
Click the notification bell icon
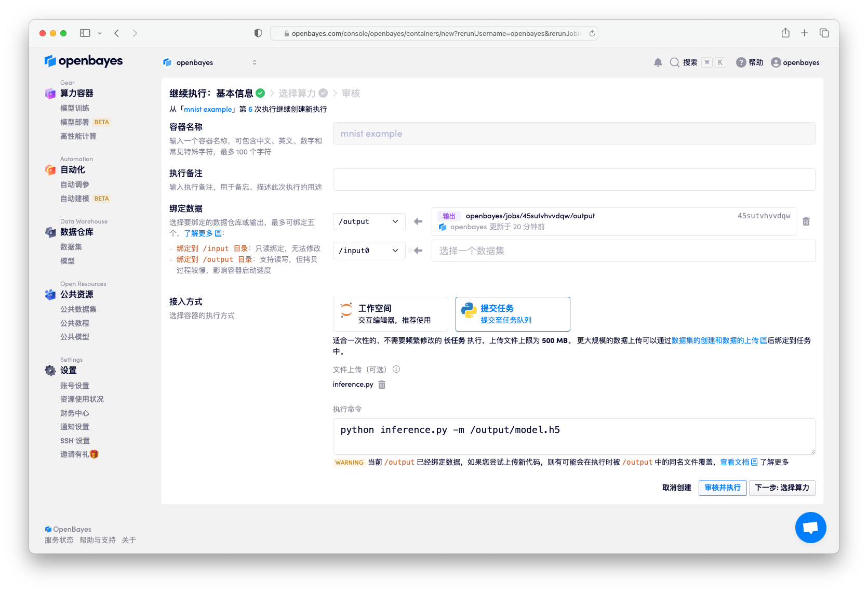tap(658, 62)
